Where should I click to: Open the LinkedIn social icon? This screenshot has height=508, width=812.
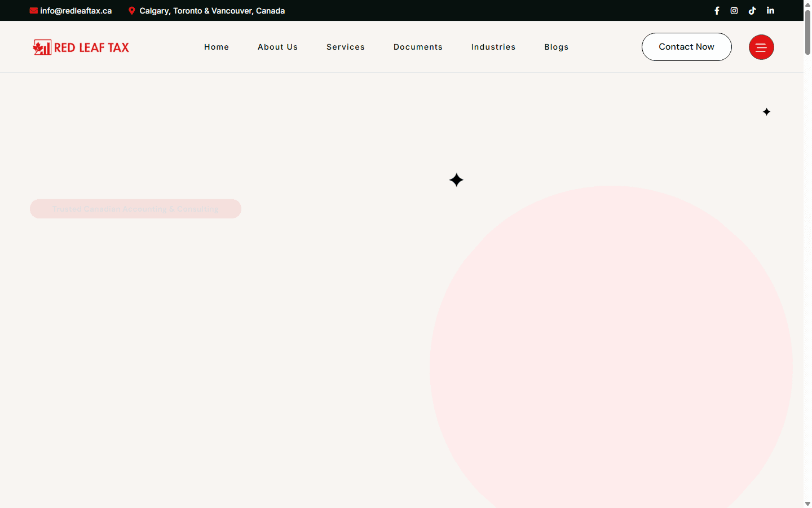click(770, 11)
